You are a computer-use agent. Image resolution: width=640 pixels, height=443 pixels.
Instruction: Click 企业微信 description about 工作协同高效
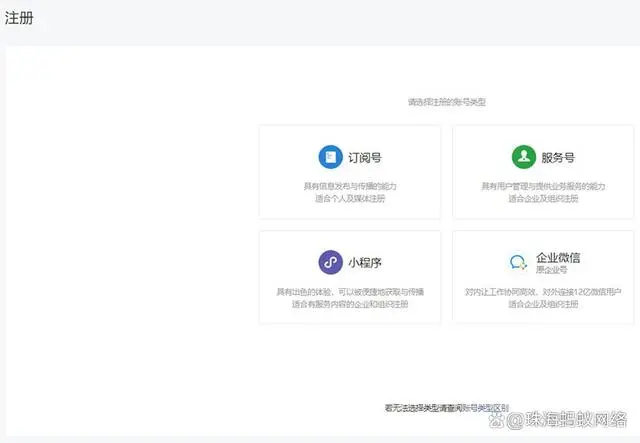[543, 291]
